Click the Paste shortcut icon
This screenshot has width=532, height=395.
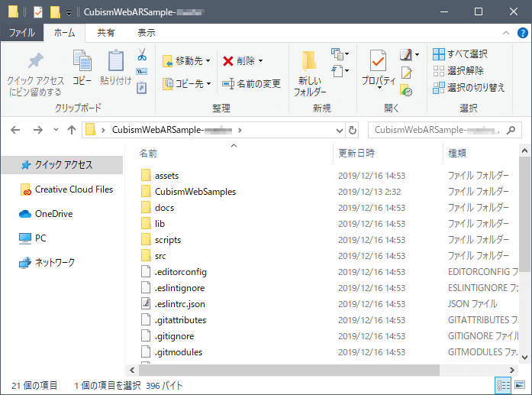(x=141, y=88)
